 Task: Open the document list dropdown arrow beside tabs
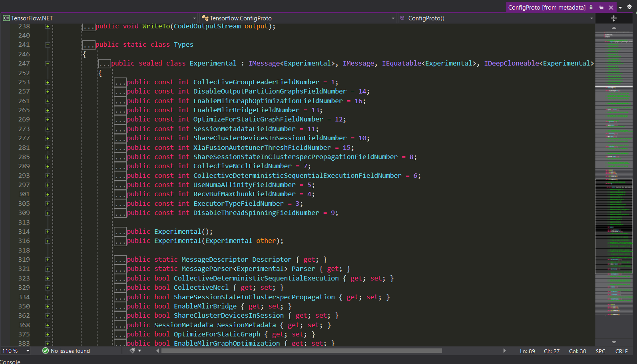pos(620,8)
